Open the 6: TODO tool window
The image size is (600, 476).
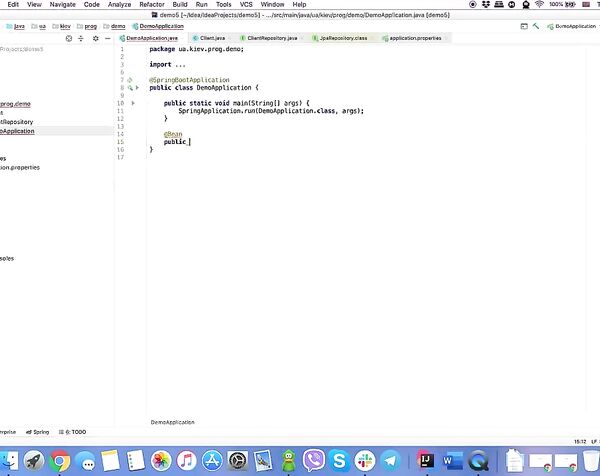point(74,432)
